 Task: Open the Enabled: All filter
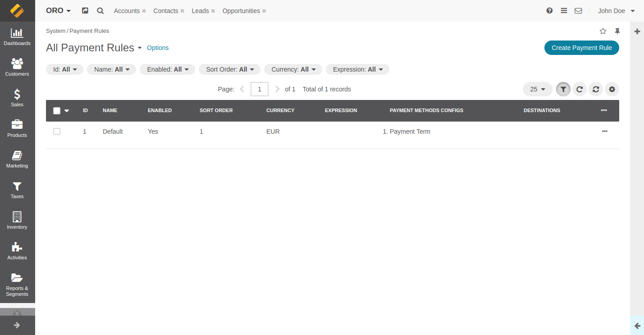pos(167,69)
